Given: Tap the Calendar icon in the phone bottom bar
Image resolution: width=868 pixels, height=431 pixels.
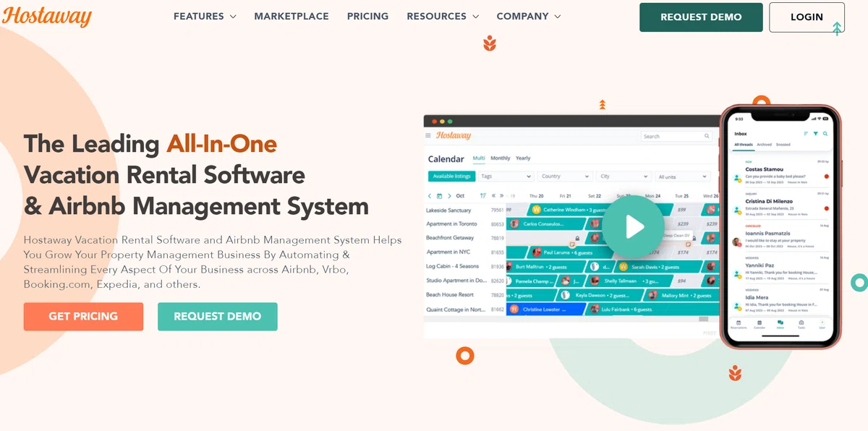Looking at the screenshot, I should coord(759,324).
